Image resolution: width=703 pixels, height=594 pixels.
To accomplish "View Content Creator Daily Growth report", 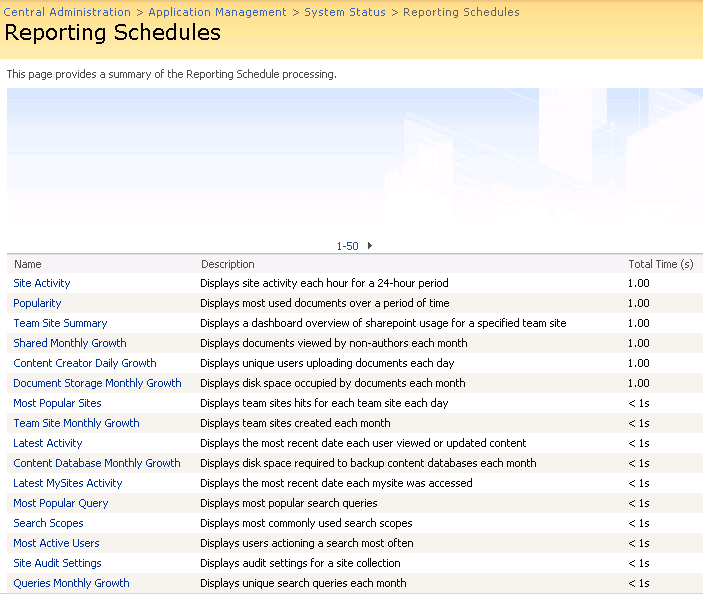I will (x=85, y=363).
